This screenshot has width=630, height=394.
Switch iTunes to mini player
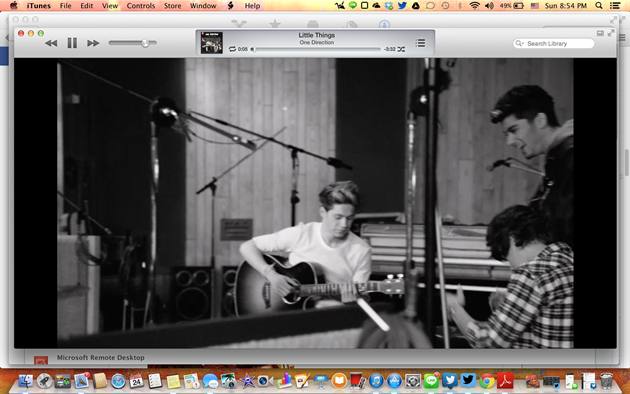click(600, 33)
